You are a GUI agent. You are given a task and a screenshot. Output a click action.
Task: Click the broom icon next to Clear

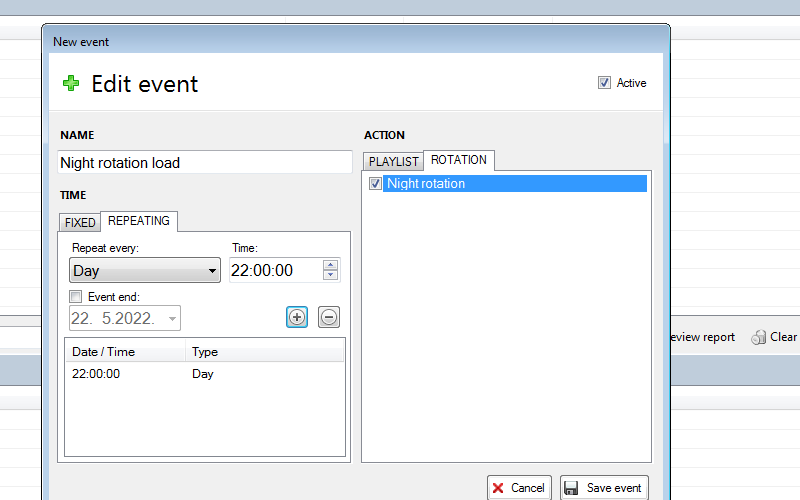759,337
